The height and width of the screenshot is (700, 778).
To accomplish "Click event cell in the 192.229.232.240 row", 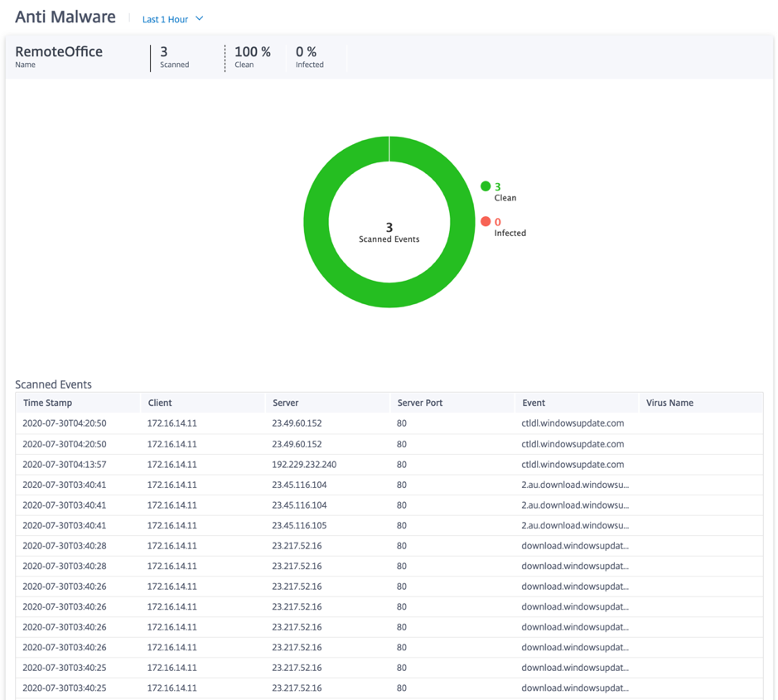I will coord(573,465).
